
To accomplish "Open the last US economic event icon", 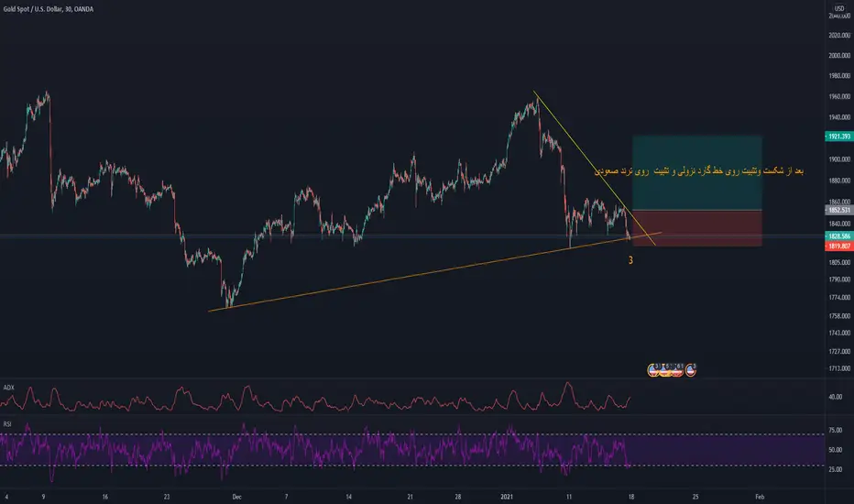I will 691,370.
